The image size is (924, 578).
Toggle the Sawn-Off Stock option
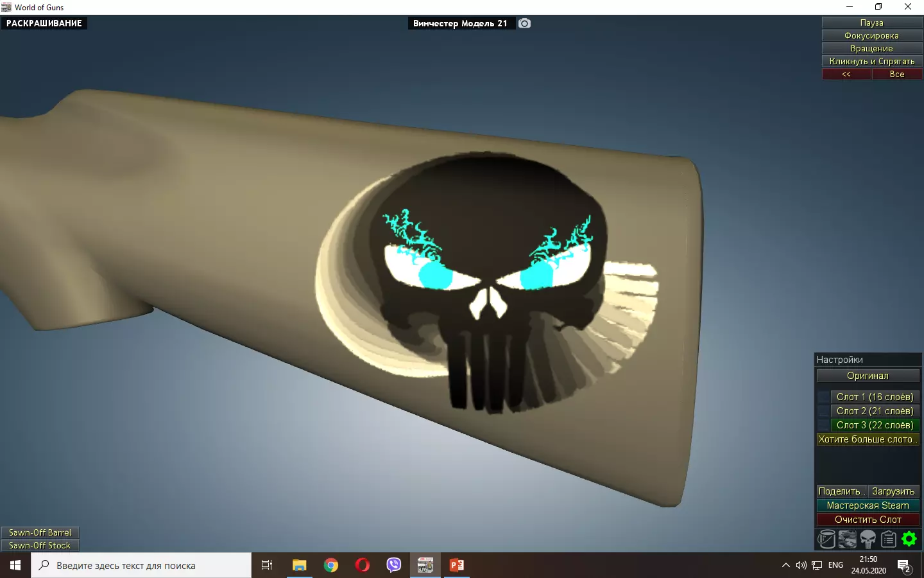(x=40, y=545)
